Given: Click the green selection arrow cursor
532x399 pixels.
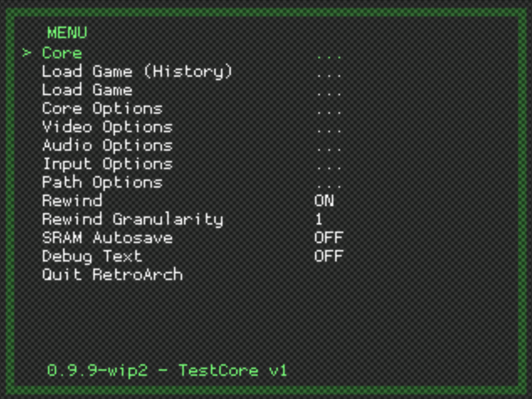Looking at the screenshot, I should (27, 53).
